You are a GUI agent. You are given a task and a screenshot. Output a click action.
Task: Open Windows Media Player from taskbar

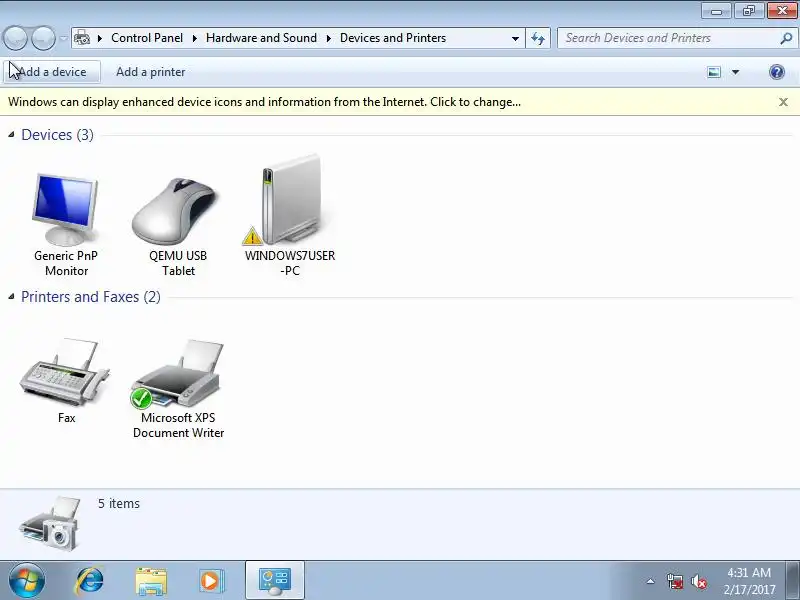[x=211, y=581]
